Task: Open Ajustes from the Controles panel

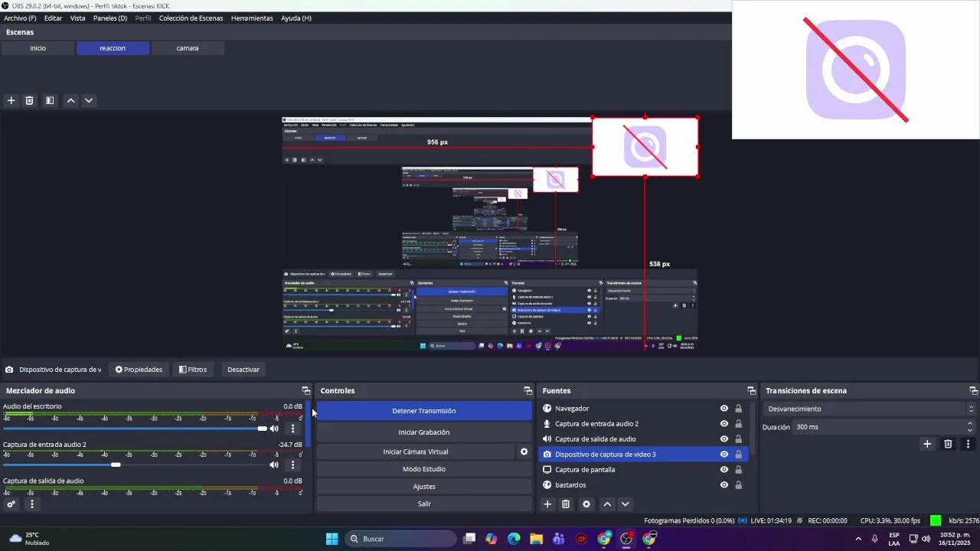Action: pyautogui.click(x=424, y=487)
